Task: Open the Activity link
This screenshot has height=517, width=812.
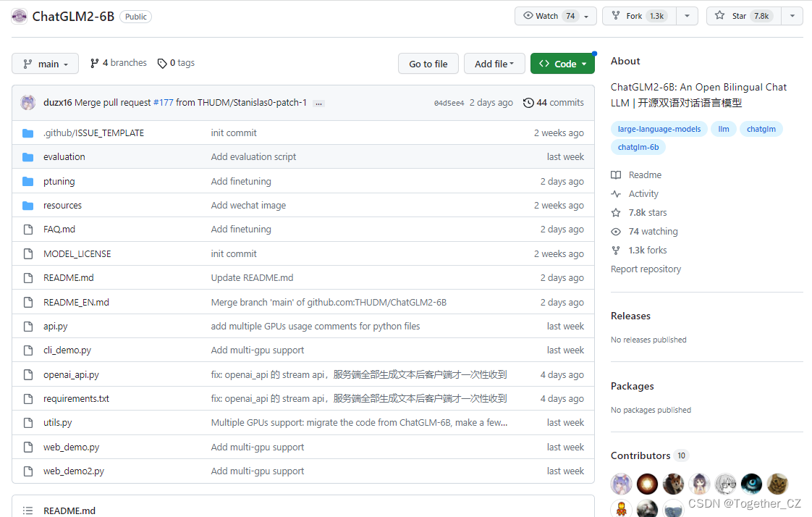Action: (x=635, y=194)
